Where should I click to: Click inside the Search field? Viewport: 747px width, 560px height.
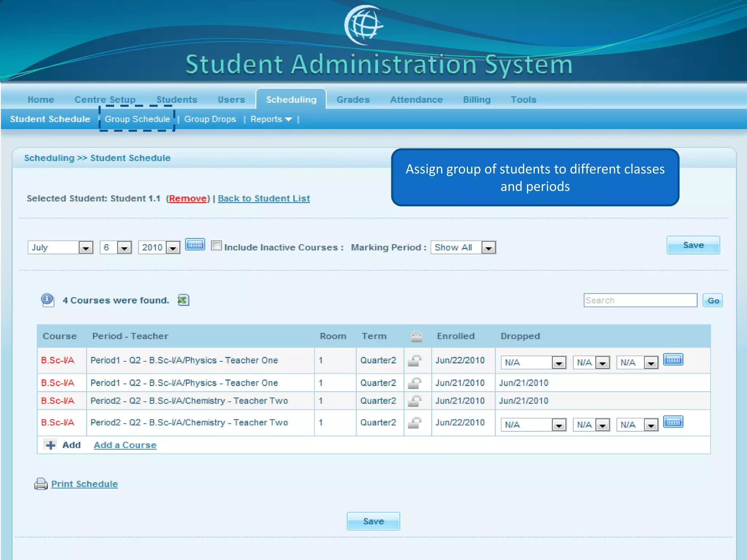point(640,300)
